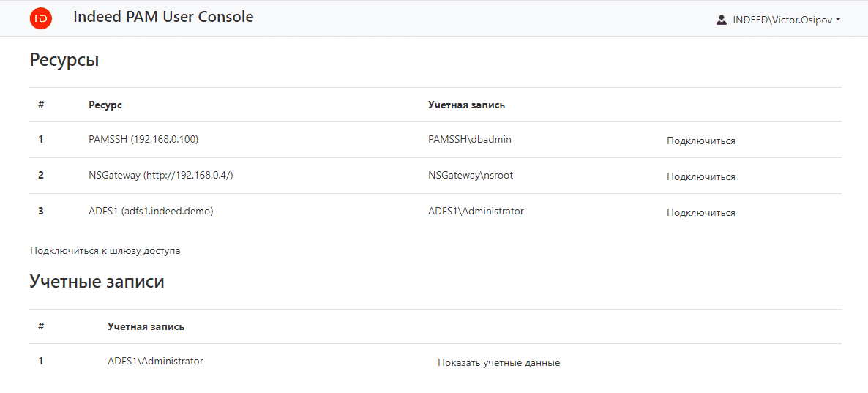Connect to ADFS1 resource via Подключиться
This screenshot has height=393, width=868.
(x=700, y=212)
